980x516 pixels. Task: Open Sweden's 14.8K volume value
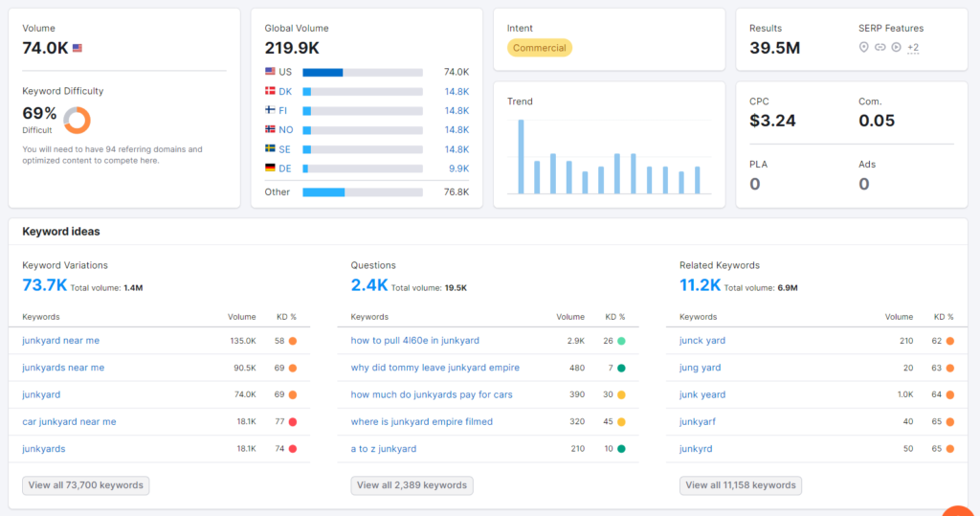point(456,149)
